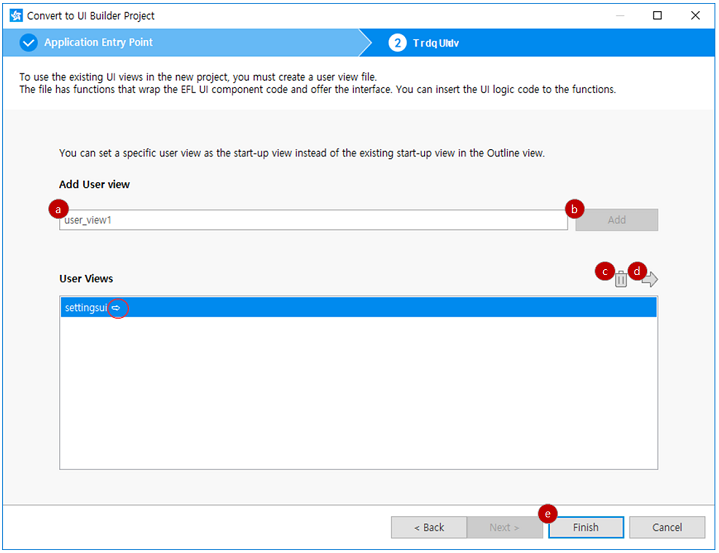
Task: Maximize the Convert to UI Builder window
Action: click(657, 16)
